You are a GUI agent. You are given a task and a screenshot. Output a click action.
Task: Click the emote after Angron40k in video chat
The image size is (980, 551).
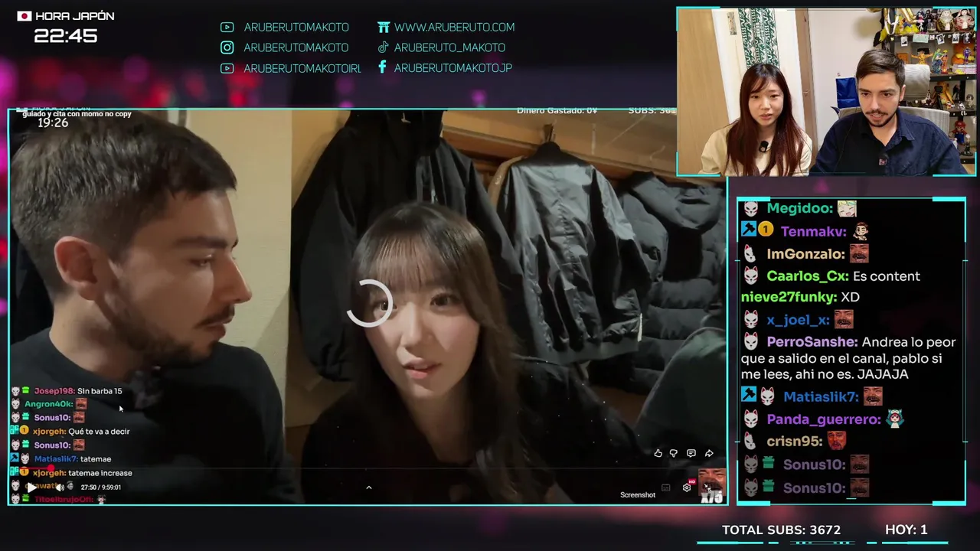81,403
